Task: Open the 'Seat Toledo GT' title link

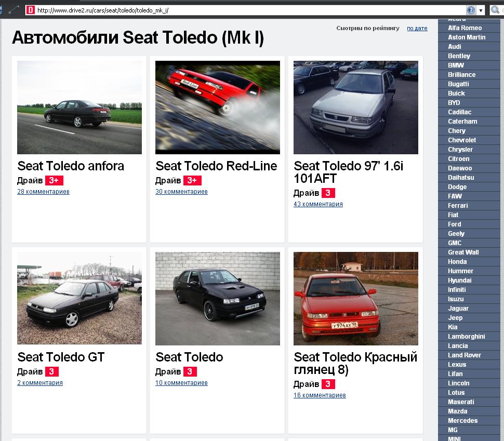Action: 61,357
